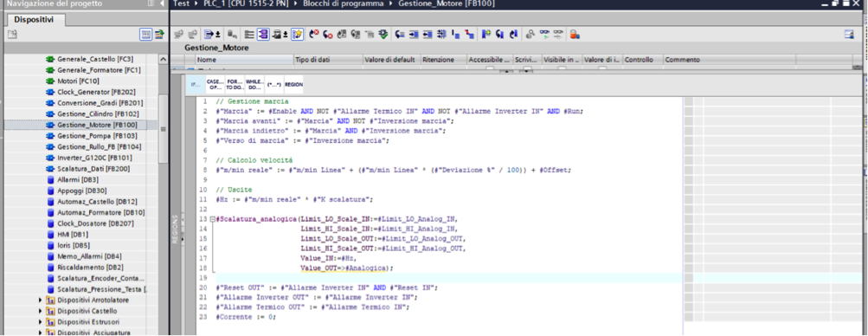Click Blocchi di programma in the breadcrumb
This screenshot has width=868, height=336.
(343, 3)
